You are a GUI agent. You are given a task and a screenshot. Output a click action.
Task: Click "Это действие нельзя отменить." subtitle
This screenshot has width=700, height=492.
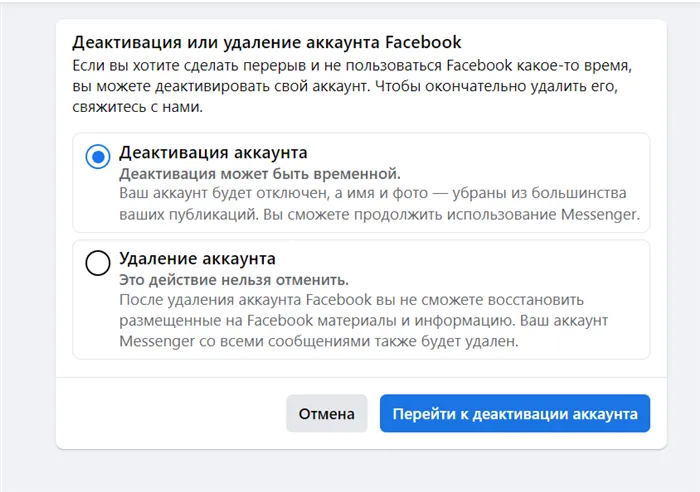tap(233, 280)
